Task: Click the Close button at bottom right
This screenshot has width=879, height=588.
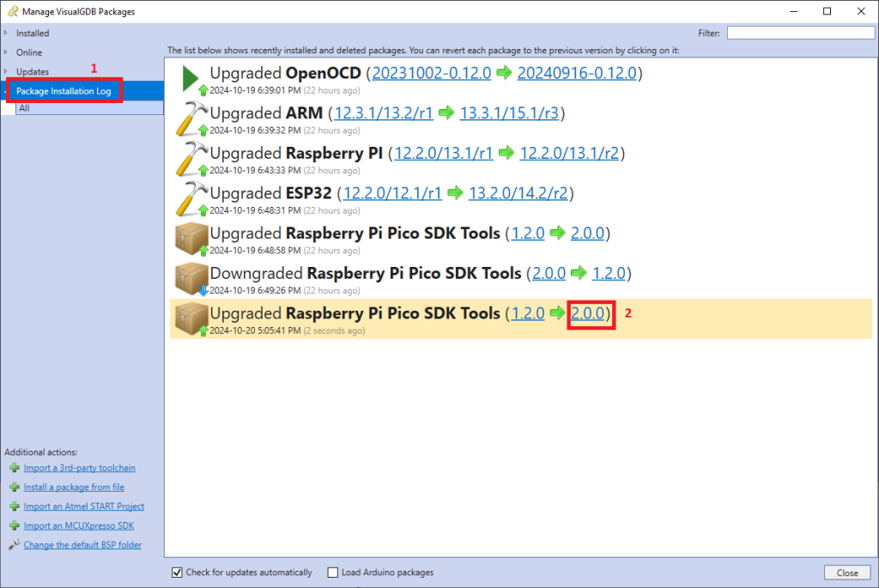Action: tap(847, 573)
